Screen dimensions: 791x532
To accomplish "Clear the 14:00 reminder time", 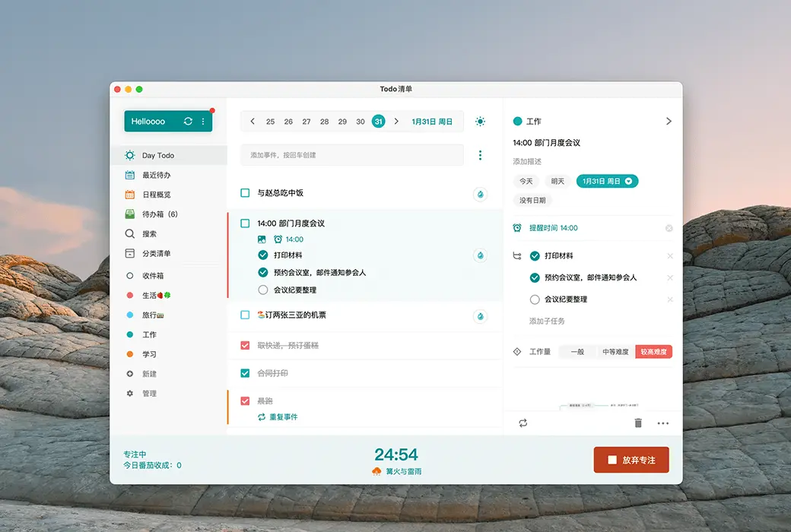I will pos(669,228).
